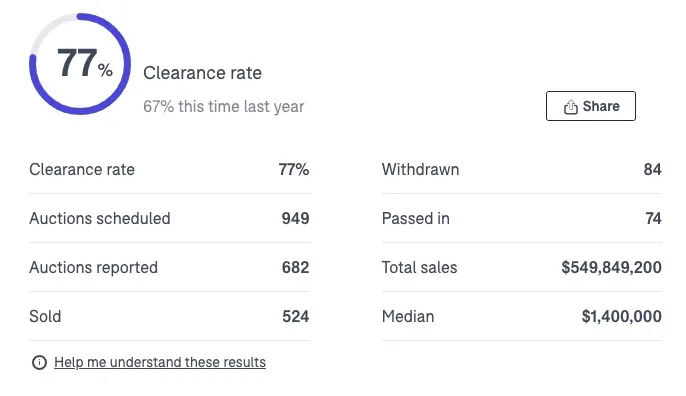Screen dimensions: 686x396
Task: Click the 524 sold value
Action: tap(296, 316)
